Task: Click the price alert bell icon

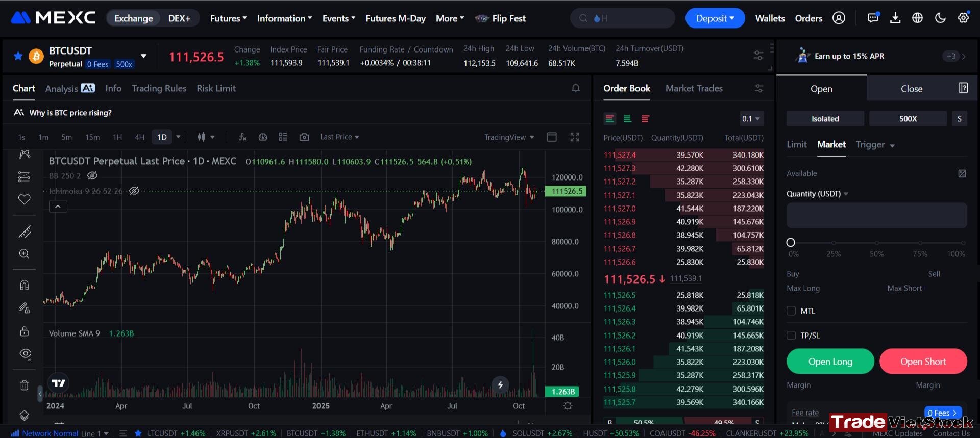Action: click(x=576, y=88)
